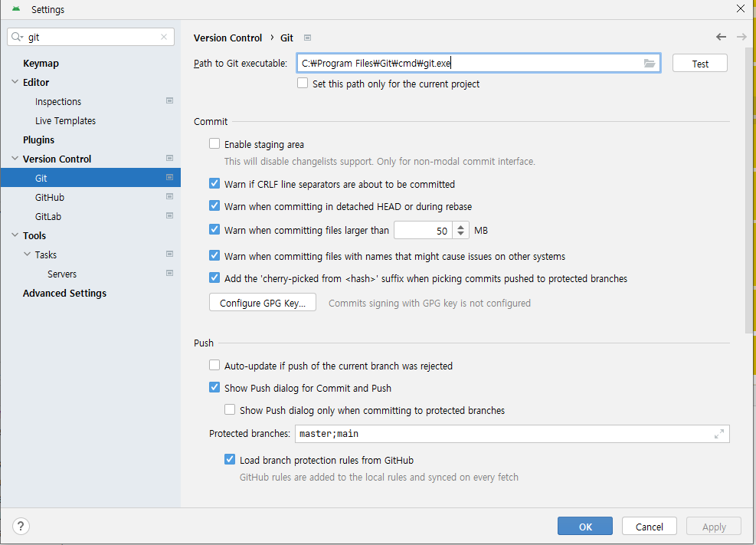
Task: Collapse the Editor tree node
Action: click(x=15, y=82)
